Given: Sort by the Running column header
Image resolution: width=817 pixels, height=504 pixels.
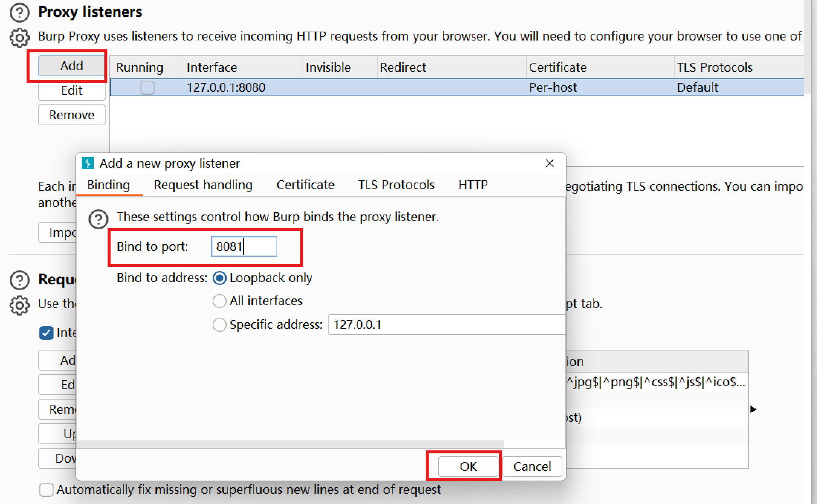Looking at the screenshot, I should coord(147,67).
